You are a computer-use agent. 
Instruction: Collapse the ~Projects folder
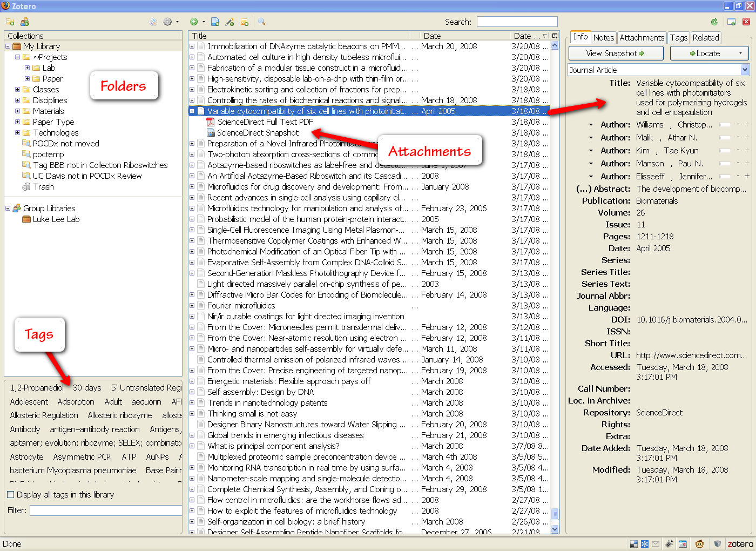click(x=17, y=57)
